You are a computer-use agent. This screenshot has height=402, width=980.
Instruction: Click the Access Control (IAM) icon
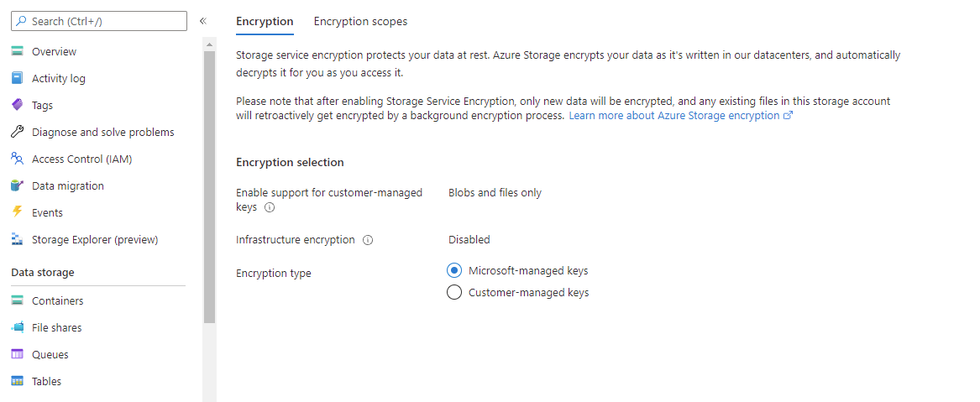pyautogui.click(x=17, y=159)
